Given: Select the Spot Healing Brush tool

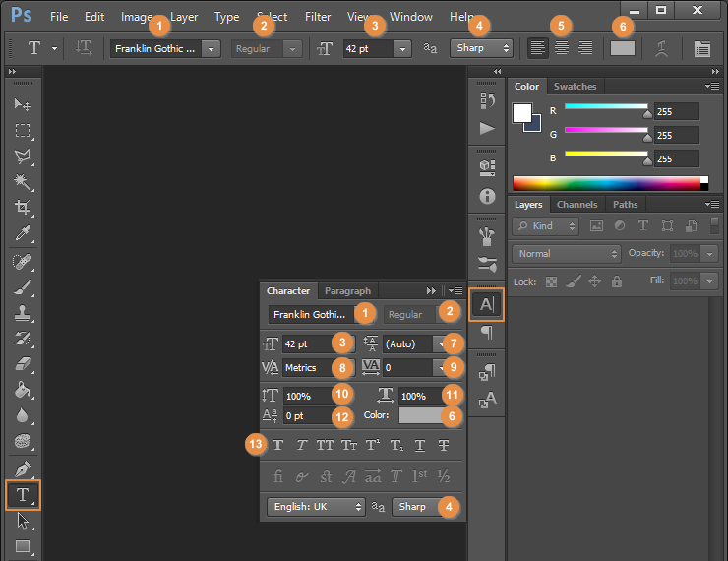Looking at the screenshot, I should [x=23, y=262].
